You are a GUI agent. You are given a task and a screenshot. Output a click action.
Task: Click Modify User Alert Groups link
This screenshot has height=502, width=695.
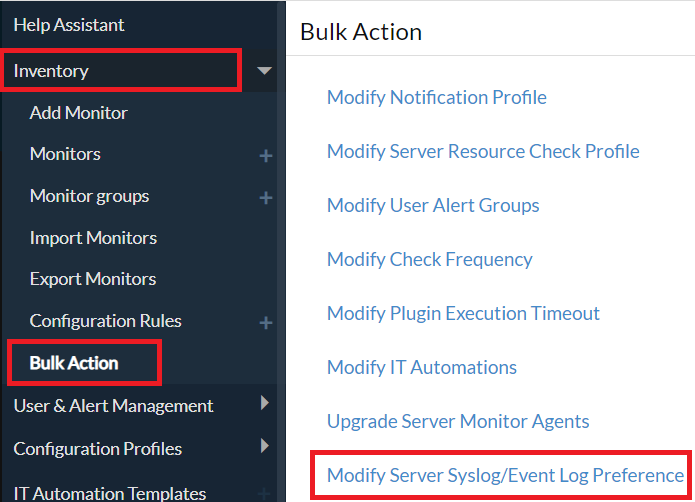(433, 206)
